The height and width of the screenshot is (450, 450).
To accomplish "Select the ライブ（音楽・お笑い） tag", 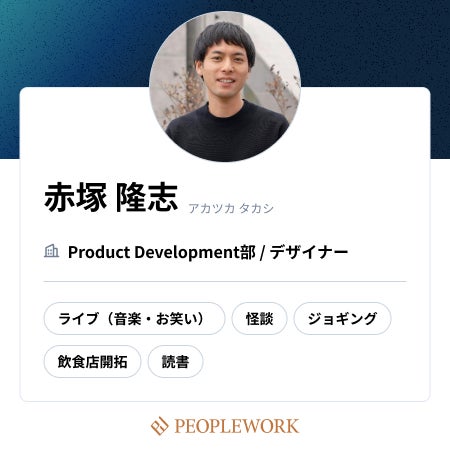I will (134, 318).
